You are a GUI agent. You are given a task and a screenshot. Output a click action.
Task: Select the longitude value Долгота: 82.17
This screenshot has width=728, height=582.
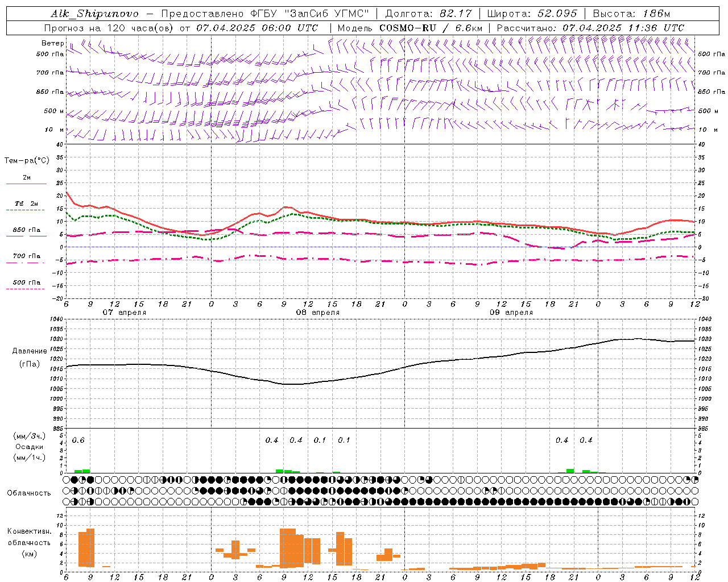pos(429,14)
